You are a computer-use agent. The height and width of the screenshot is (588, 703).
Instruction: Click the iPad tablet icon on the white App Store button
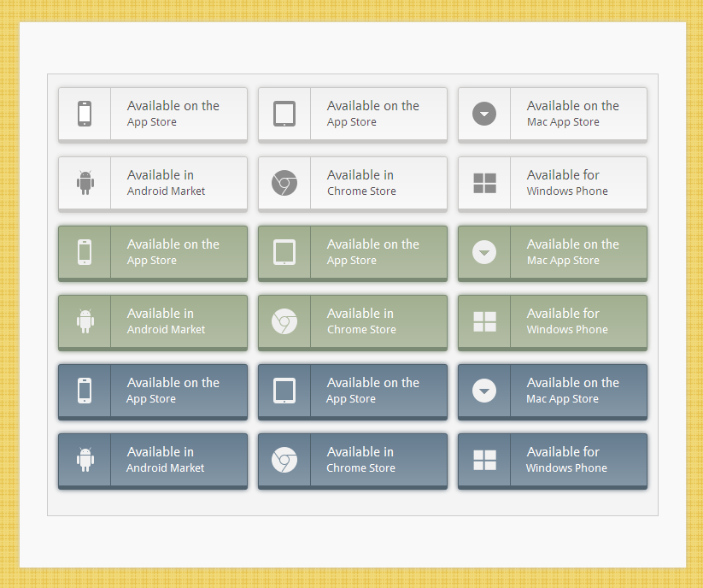[x=284, y=114]
